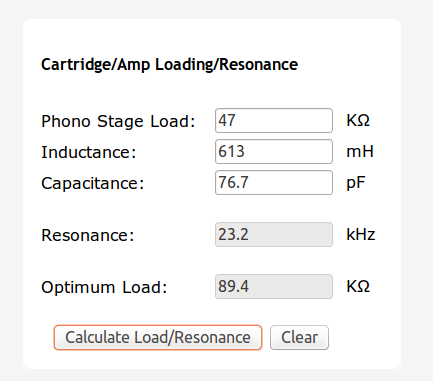
Task: Place cursor on the 76.7 value
Action: [x=233, y=182]
